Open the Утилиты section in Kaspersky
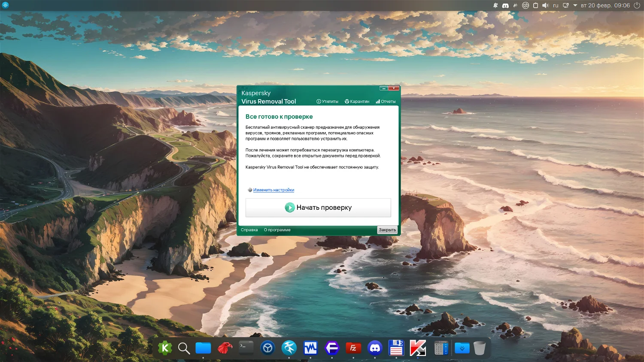Viewport: 644px width, 362px height. pos(328,102)
